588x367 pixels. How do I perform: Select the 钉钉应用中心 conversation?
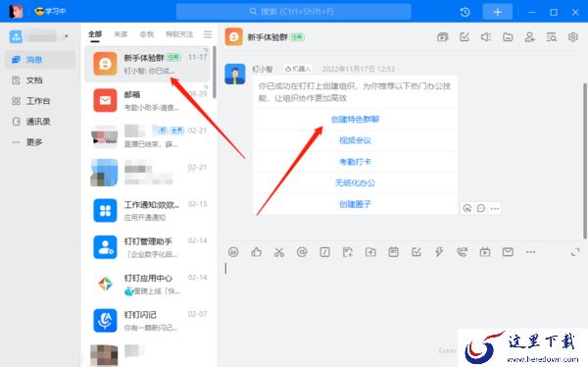[148, 284]
